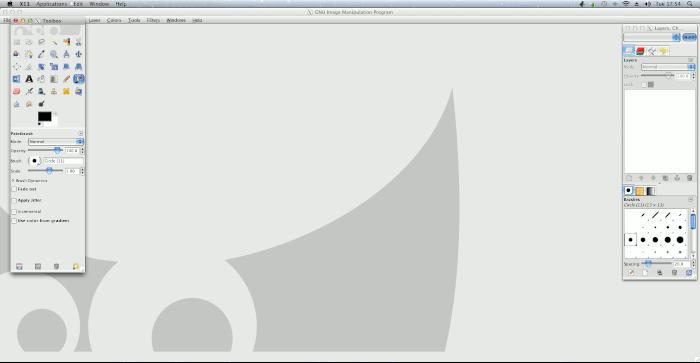
Task: Click the brush Spacing slider
Action: point(656,264)
